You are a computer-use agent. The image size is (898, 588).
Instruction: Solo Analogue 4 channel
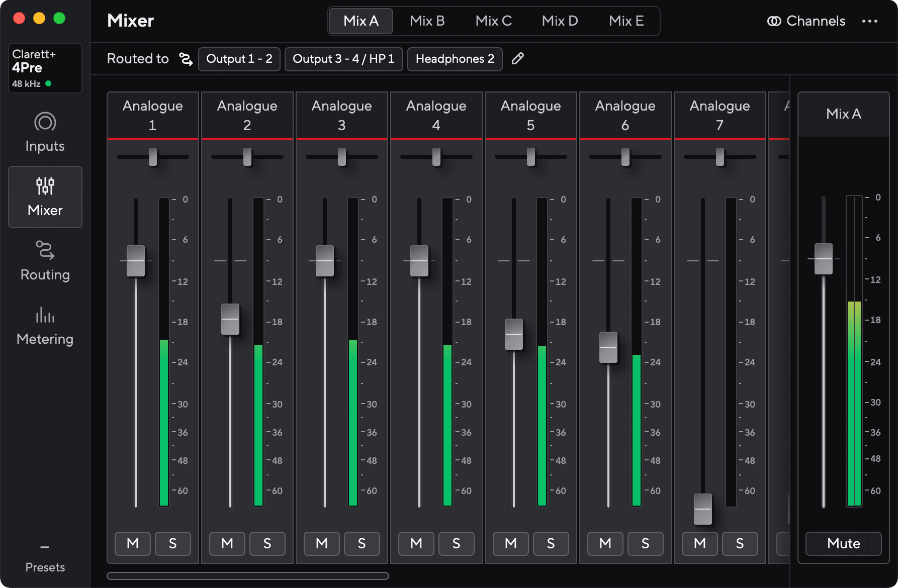457,543
